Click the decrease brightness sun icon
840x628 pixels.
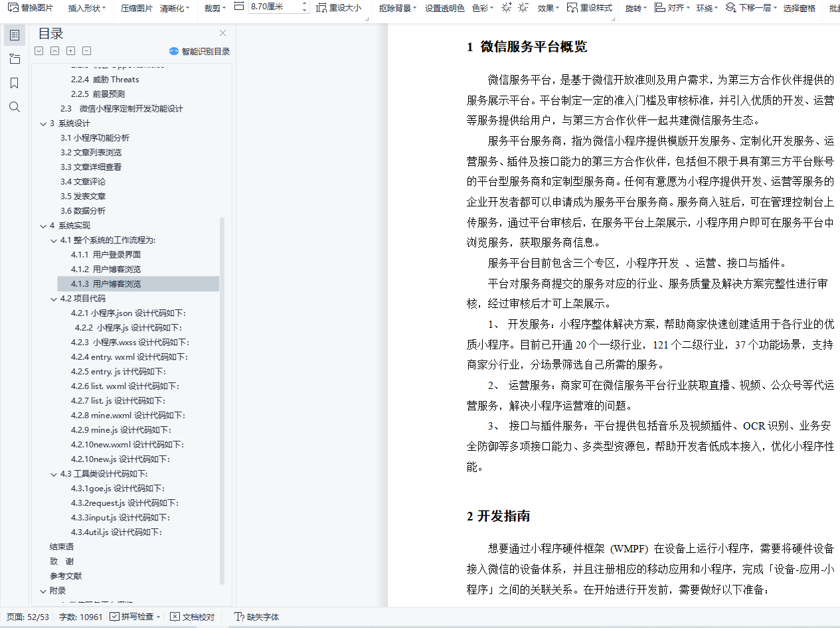(523, 8)
